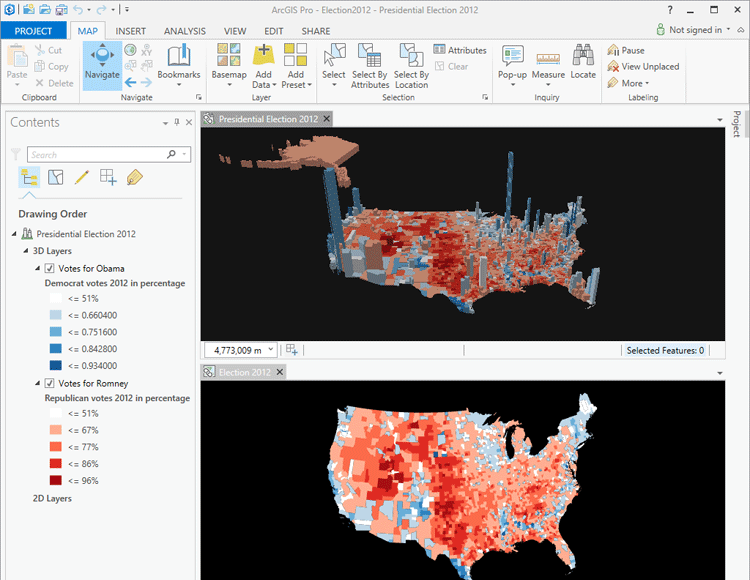Open snapping grid icon in scale bar
The width and height of the screenshot is (750, 580).
(292, 350)
